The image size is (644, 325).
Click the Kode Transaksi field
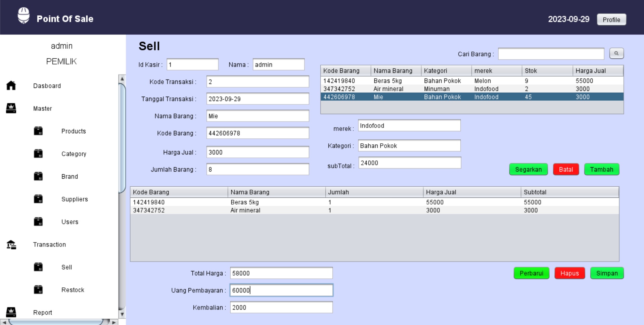tap(258, 82)
